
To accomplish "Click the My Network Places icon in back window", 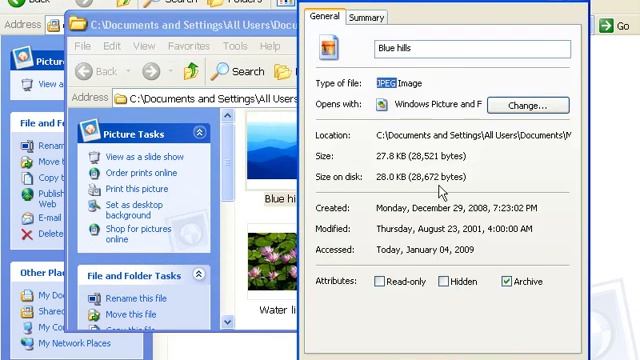I will (27, 343).
